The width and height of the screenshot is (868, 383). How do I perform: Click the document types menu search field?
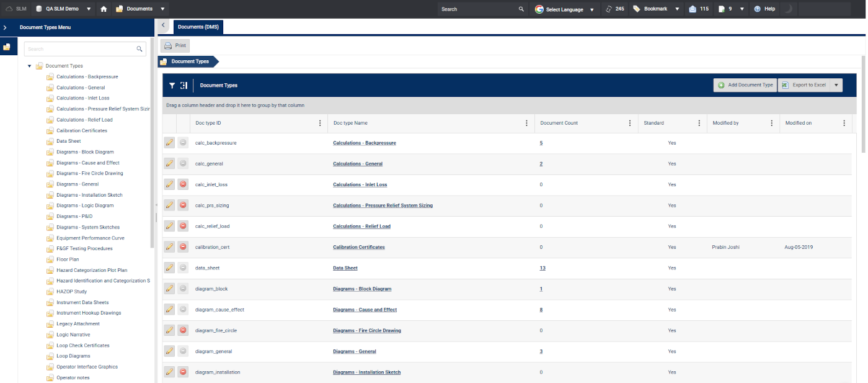81,49
